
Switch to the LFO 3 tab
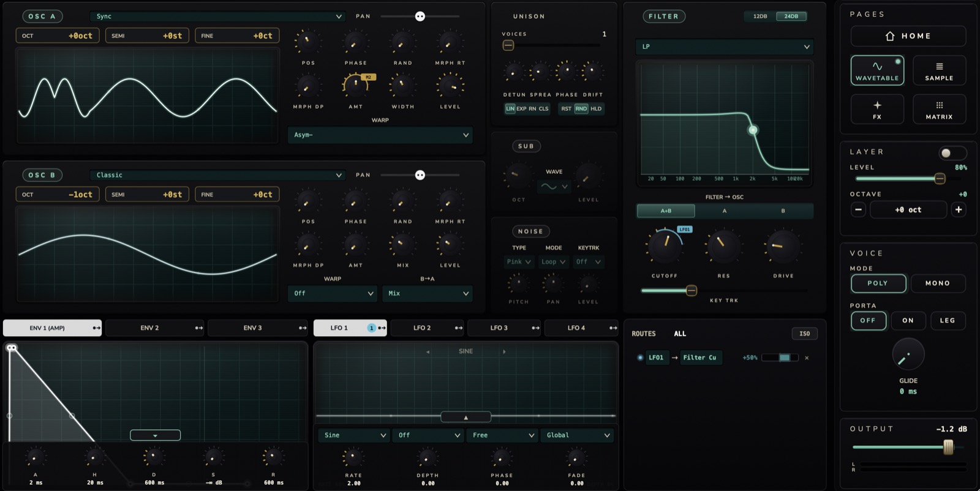505,328
